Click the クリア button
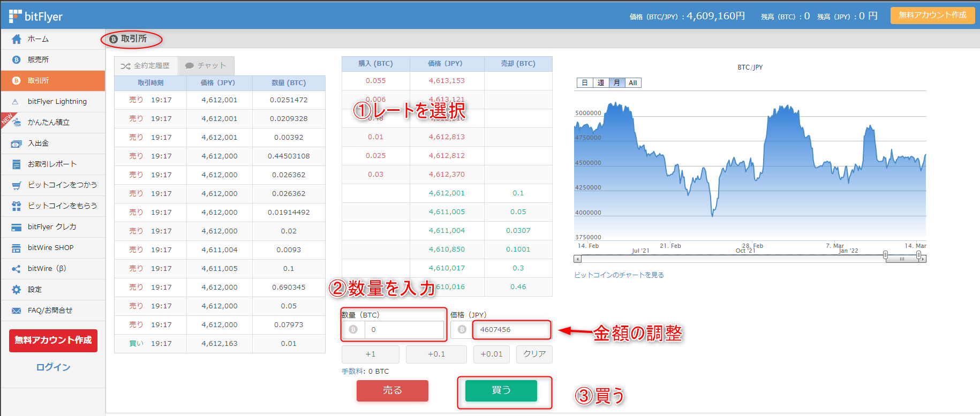 534,354
